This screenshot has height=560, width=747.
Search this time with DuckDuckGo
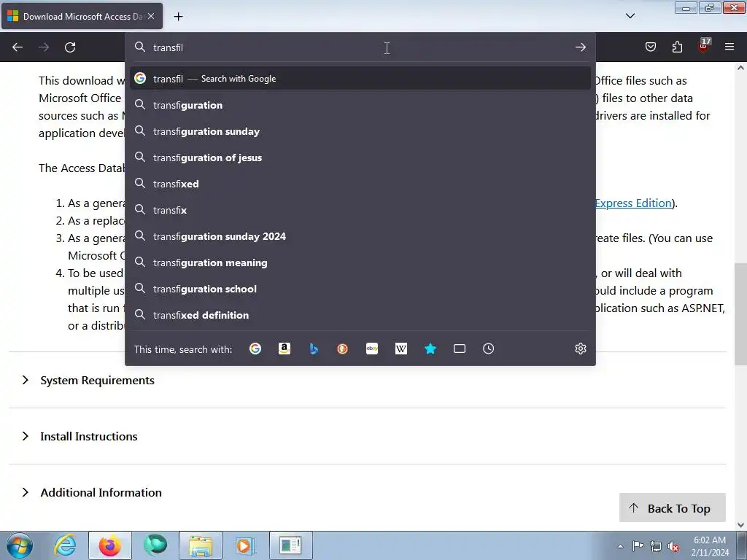point(343,349)
